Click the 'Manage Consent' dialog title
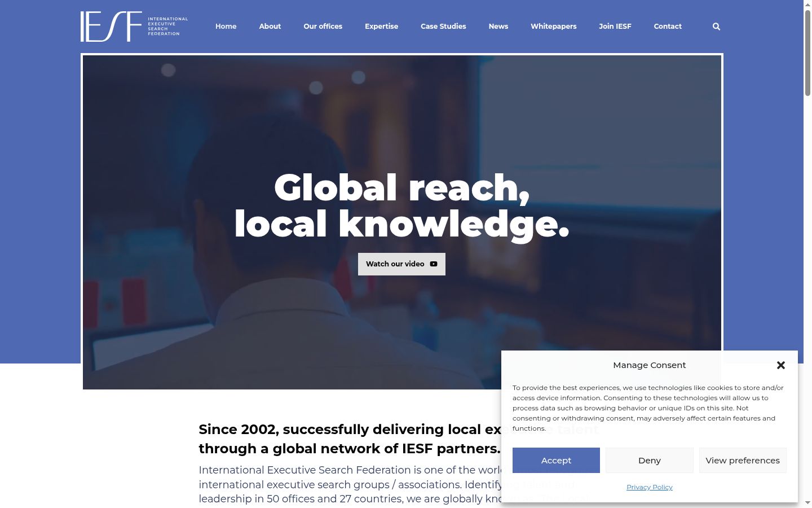 tap(650, 365)
